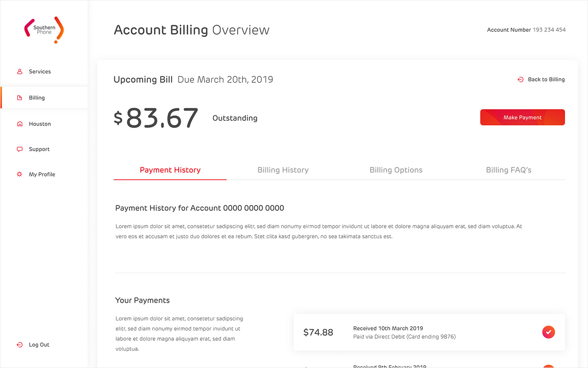Click the Houston home icon
588x368 pixels.
coord(20,124)
